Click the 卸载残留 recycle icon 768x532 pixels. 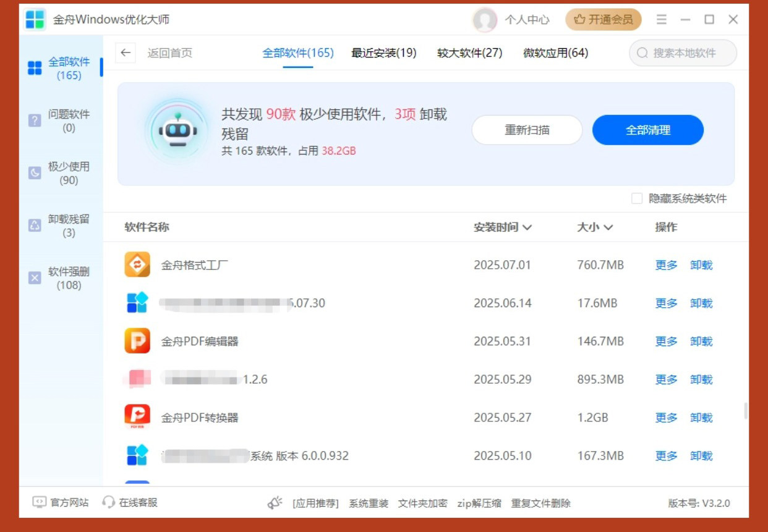[35, 226]
